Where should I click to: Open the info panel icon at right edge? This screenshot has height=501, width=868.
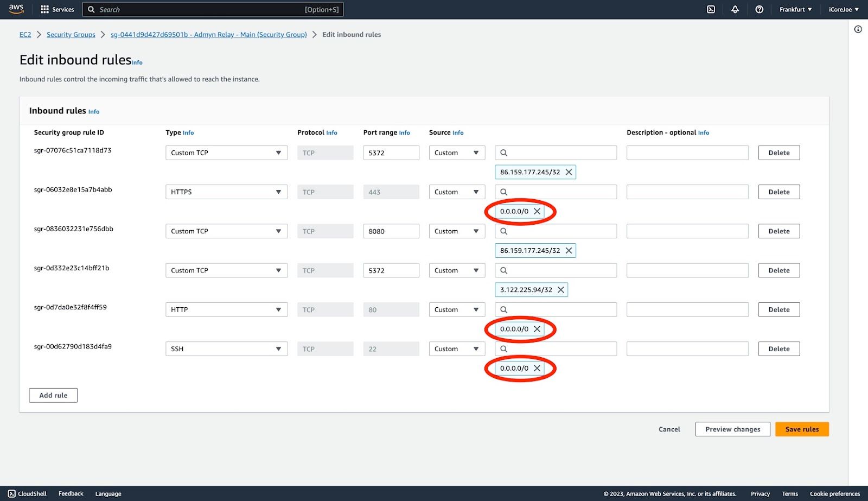[858, 29]
